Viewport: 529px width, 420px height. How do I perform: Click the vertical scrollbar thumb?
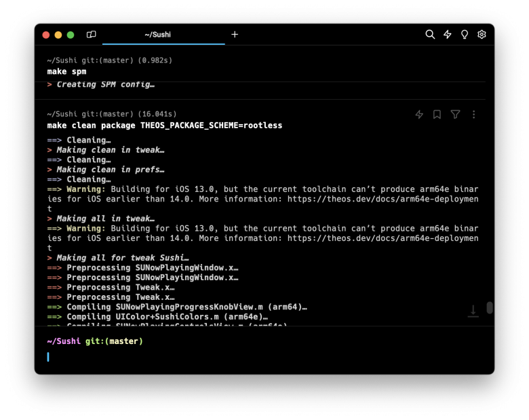pyautogui.click(x=490, y=307)
